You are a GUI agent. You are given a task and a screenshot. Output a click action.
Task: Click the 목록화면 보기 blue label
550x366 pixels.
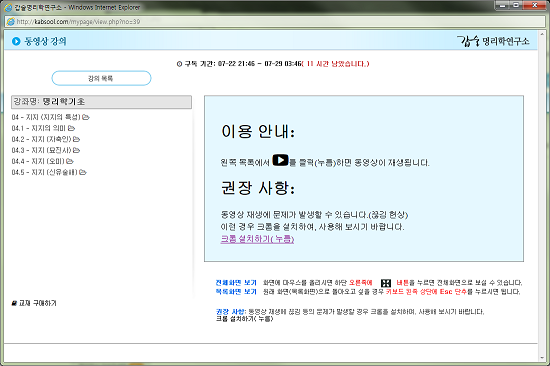[236, 292]
